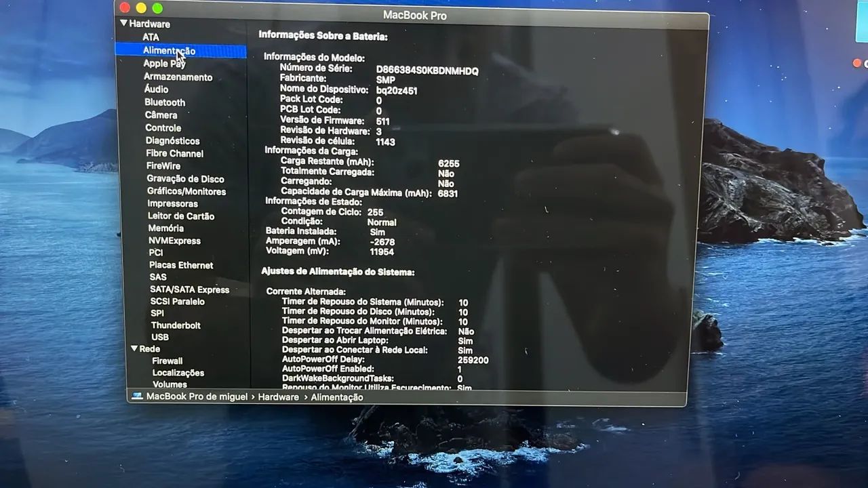
Task: Open Apple Pay in sidebar
Action: pos(164,64)
